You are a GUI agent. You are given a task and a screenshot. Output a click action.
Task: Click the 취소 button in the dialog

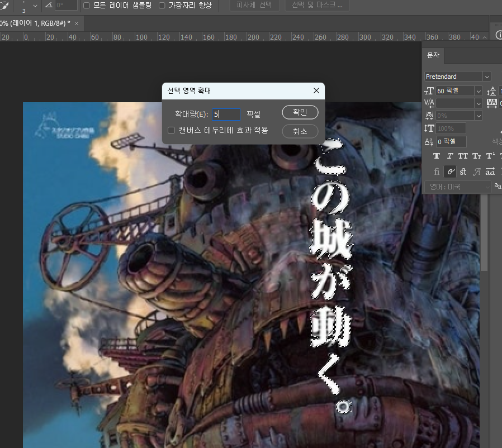click(300, 131)
